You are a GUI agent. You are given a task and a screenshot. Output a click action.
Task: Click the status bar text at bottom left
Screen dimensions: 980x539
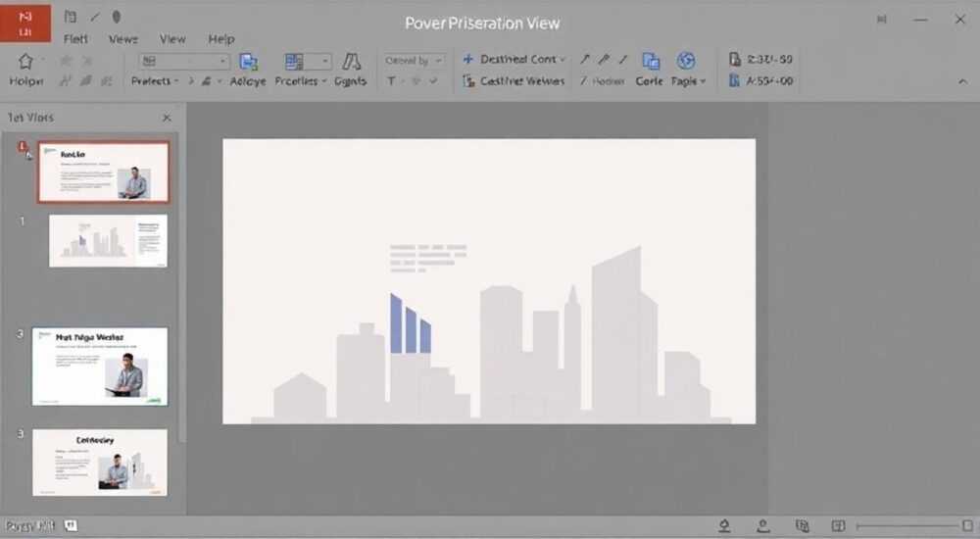(30, 526)
